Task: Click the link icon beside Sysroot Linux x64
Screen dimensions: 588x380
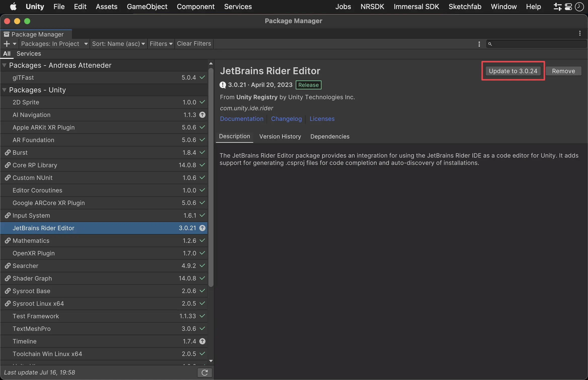Action: (x=8, y=303)
